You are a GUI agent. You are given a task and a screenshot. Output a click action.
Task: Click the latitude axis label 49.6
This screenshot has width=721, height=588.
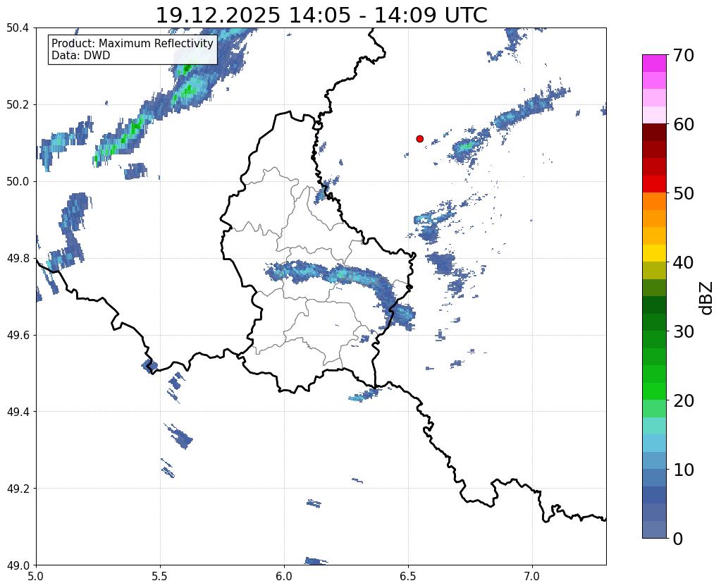[18, 336]
